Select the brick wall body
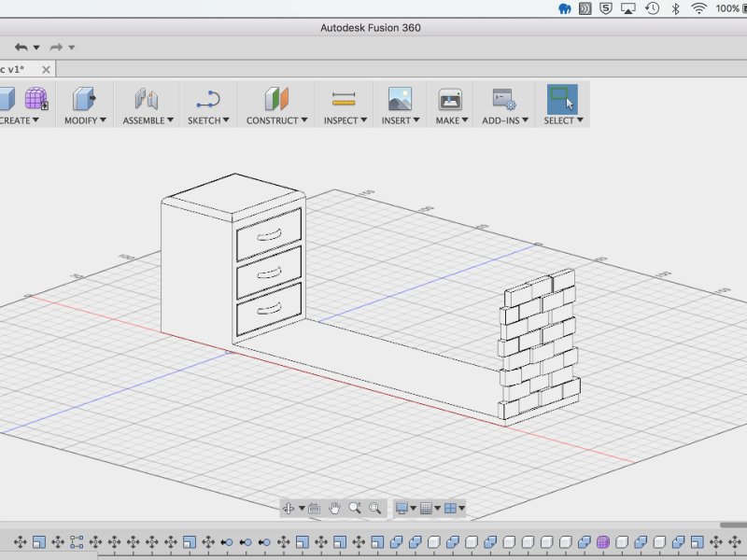Viewport: 747px width, 560px height. click(x=539, y=345)
